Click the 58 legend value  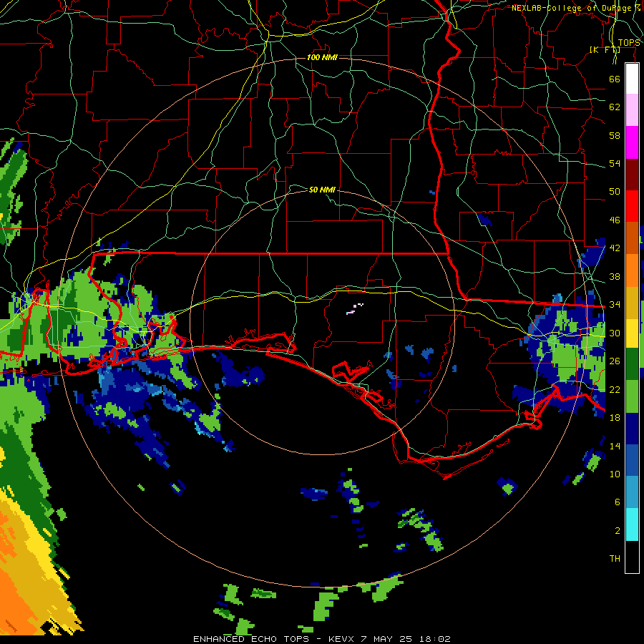(615, 135)
